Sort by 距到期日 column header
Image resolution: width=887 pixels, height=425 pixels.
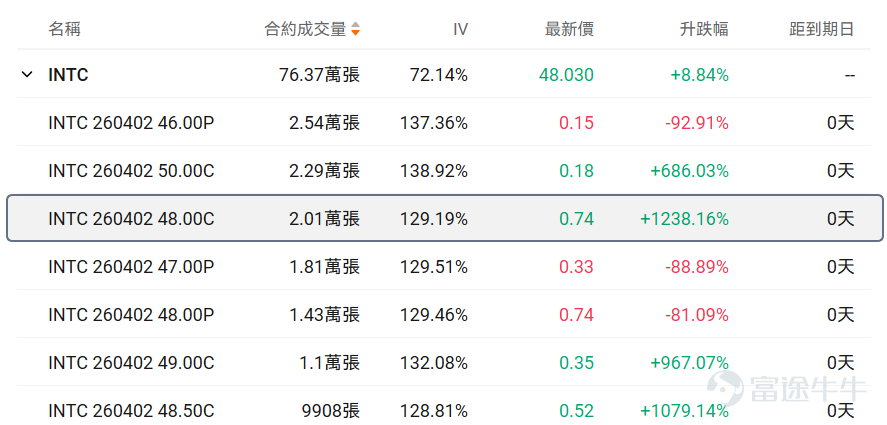coord(821,29)
